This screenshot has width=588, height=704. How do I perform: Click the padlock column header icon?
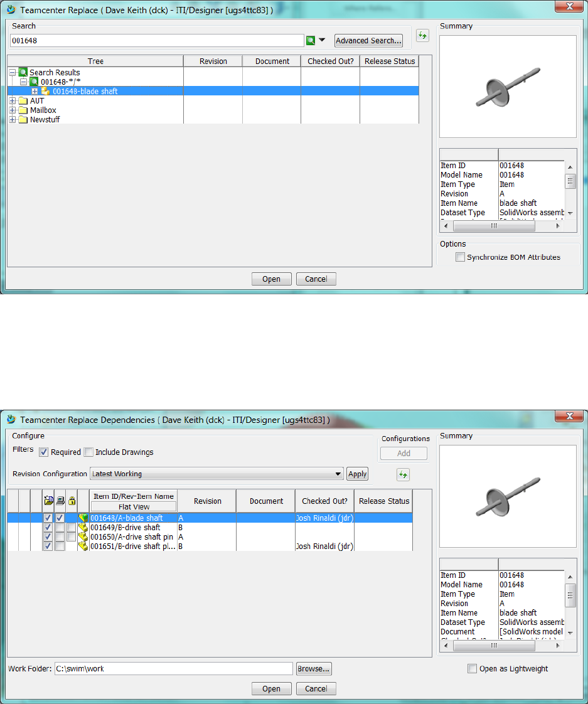tap(72, 501)
